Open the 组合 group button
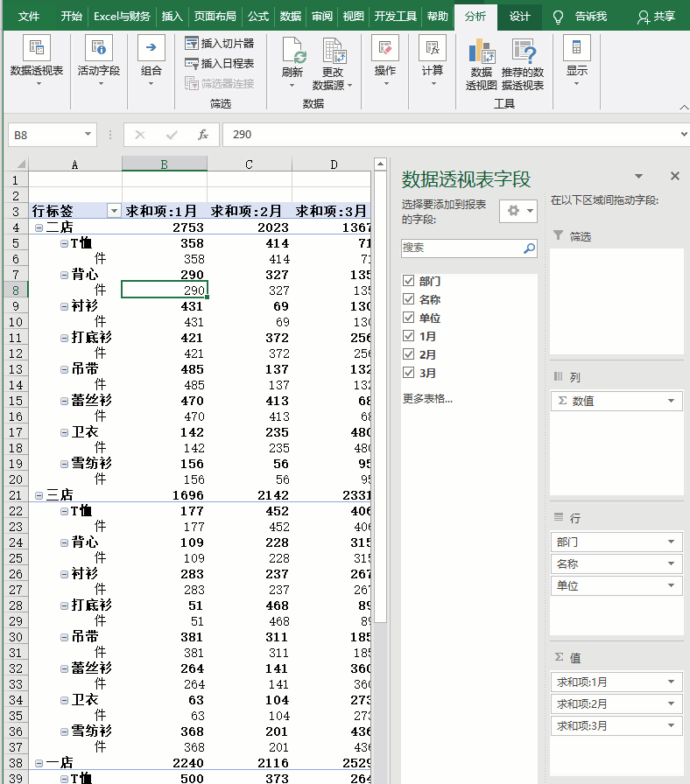Screen dimensions: 690x784 click(151, 61)
